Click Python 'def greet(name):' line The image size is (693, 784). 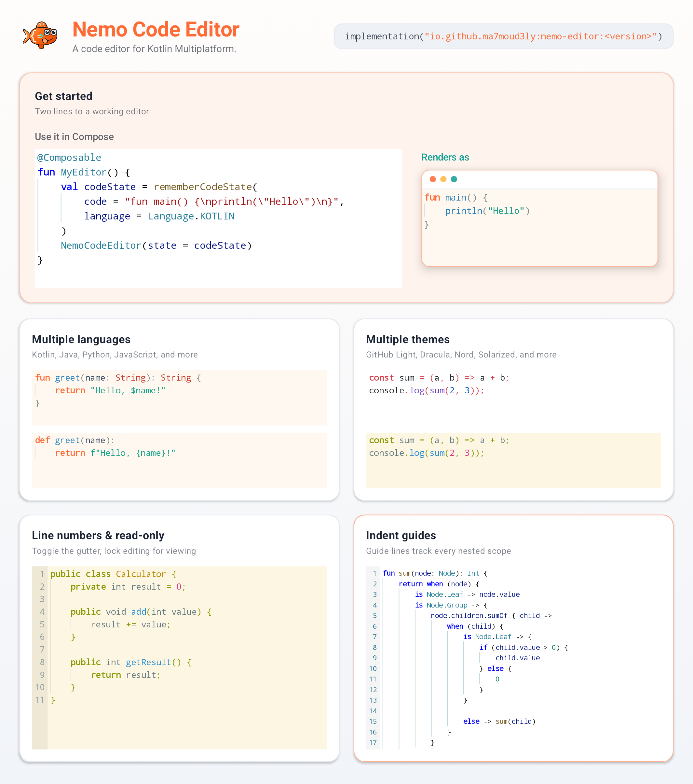tap(75, 440)
